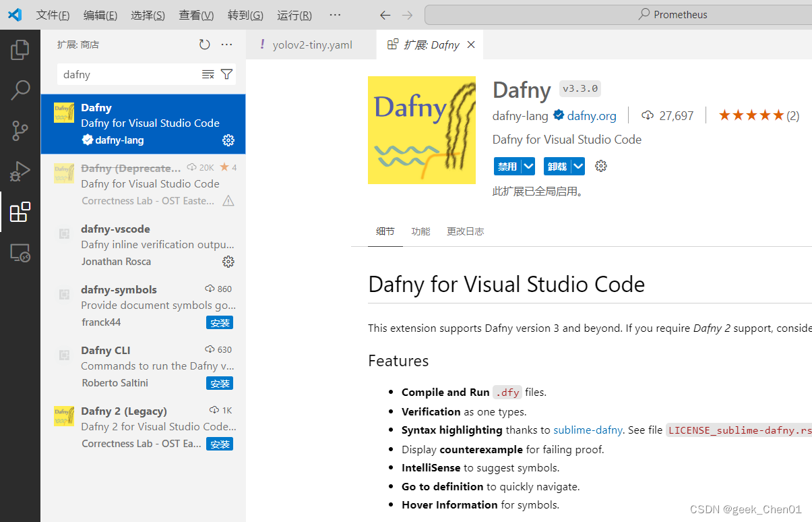Open overflow menu in title bar
Screen dimensions: 812x522
pos(335,15)
